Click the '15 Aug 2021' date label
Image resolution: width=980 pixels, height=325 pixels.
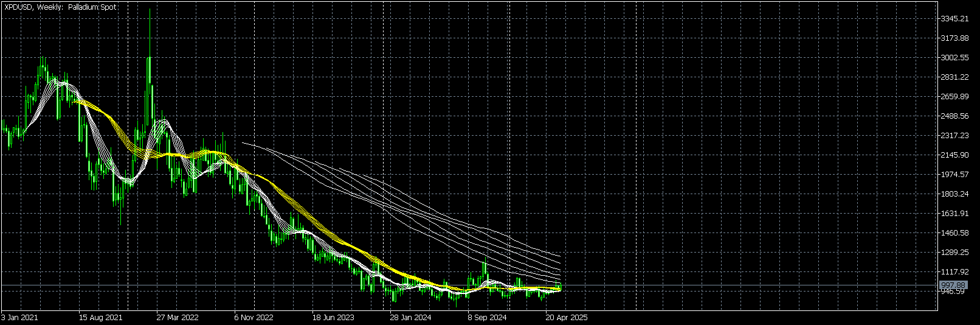point(100,317)
